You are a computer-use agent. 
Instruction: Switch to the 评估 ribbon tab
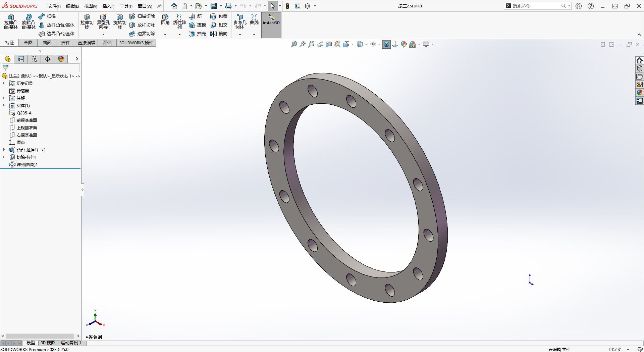(x=107, y=43)
